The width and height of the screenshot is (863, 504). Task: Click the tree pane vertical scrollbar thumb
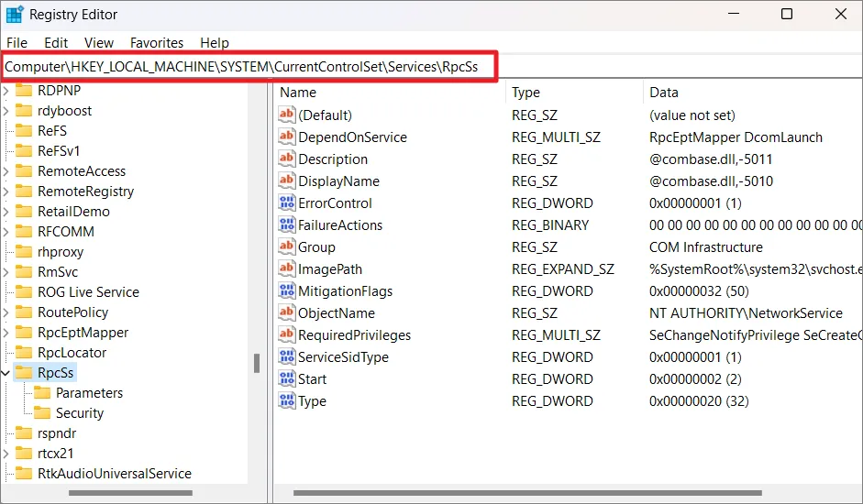tap(257, 363)
